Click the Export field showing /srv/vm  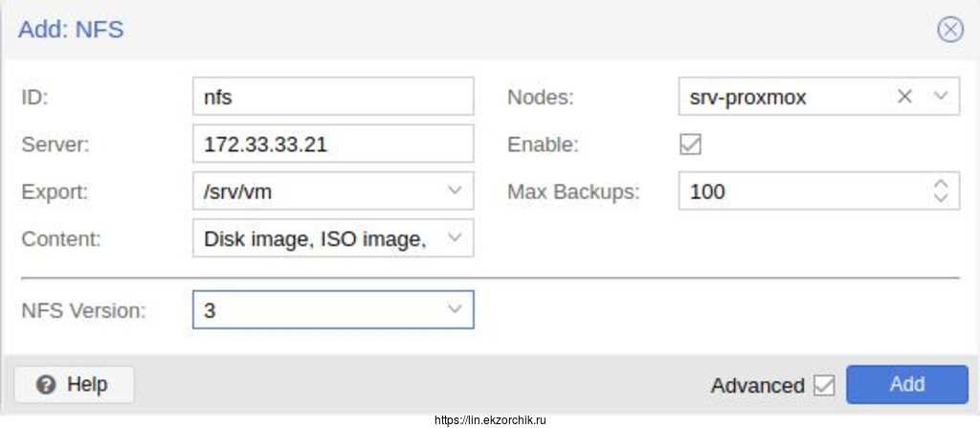[x=318, y=191]
